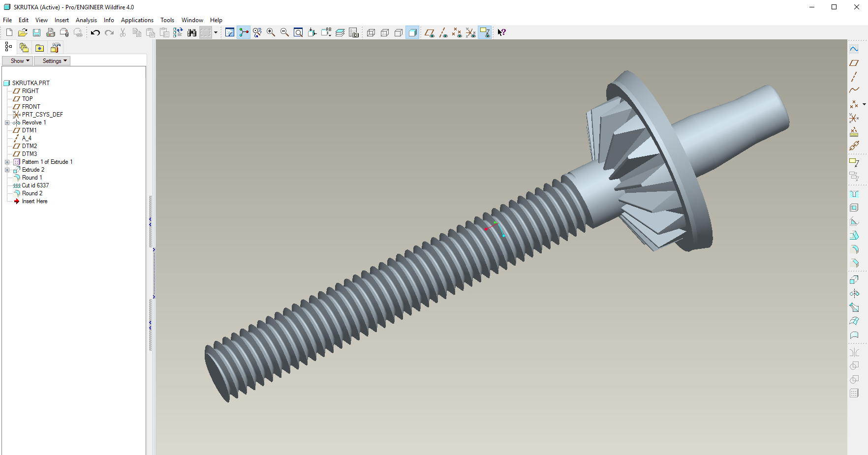Select Cut id 6337 feature in tree
868x455 pixels.
point(35,185)
